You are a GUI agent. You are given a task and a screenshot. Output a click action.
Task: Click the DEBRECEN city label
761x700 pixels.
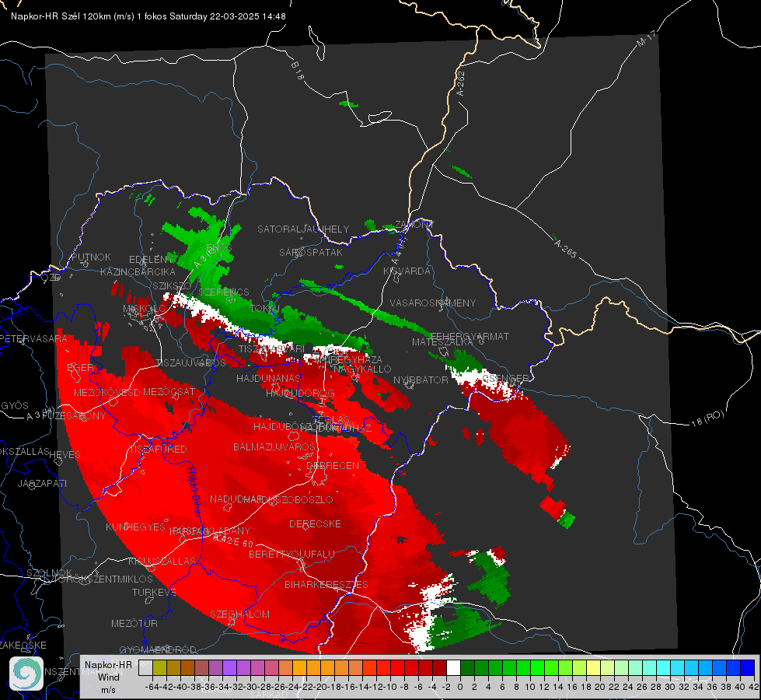333,465
